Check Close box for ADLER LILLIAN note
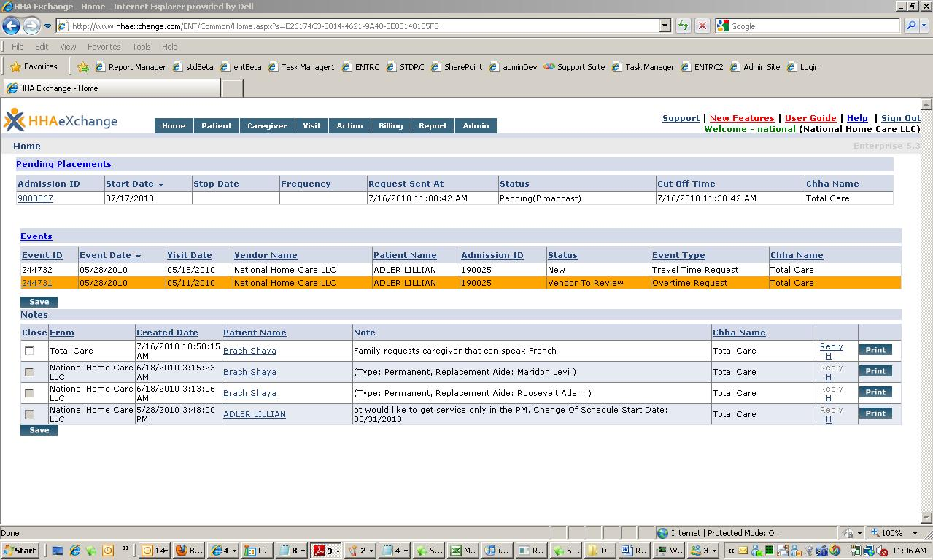The height and width of the screenshot is (560, 933). tap(29, 414)
